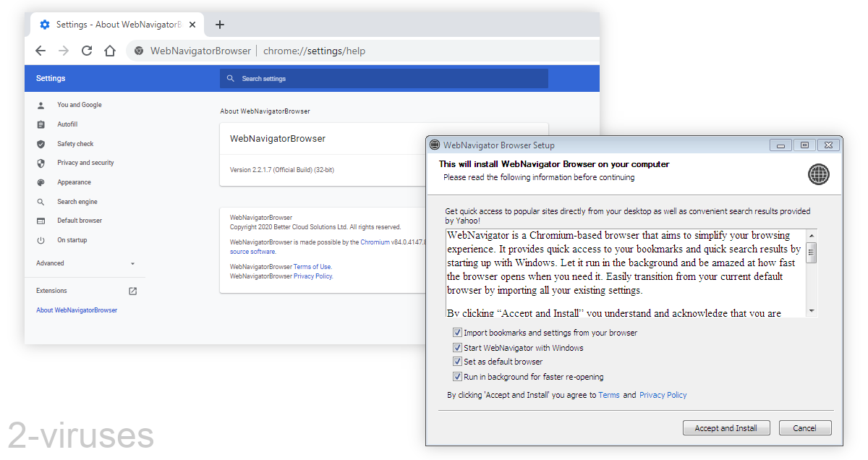The image size is (868, 460).
Task: Click the browser back arrow
Action: 41,51
